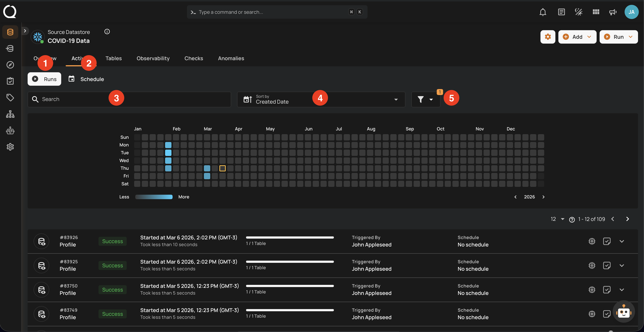Open the Anomalies tab
Viewport: 644px width, 332px height.
231,58
